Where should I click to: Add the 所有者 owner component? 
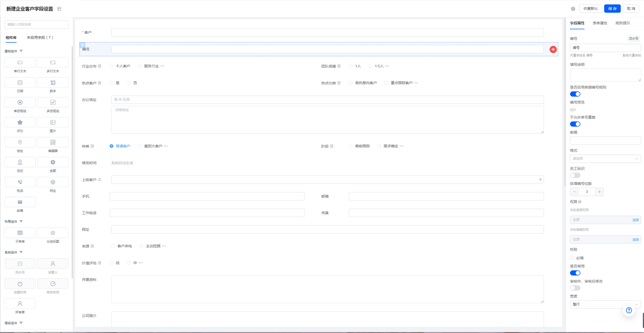(20, 303)
